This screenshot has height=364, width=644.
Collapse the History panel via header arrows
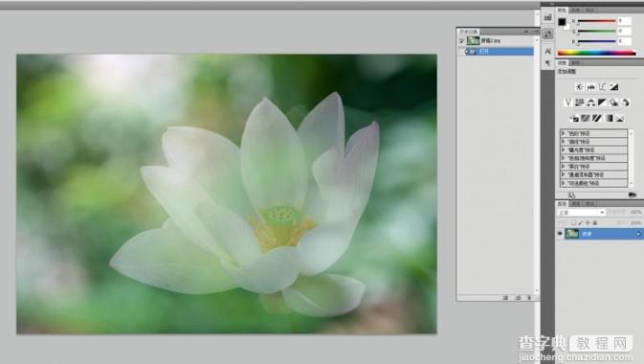pos(526,32)
